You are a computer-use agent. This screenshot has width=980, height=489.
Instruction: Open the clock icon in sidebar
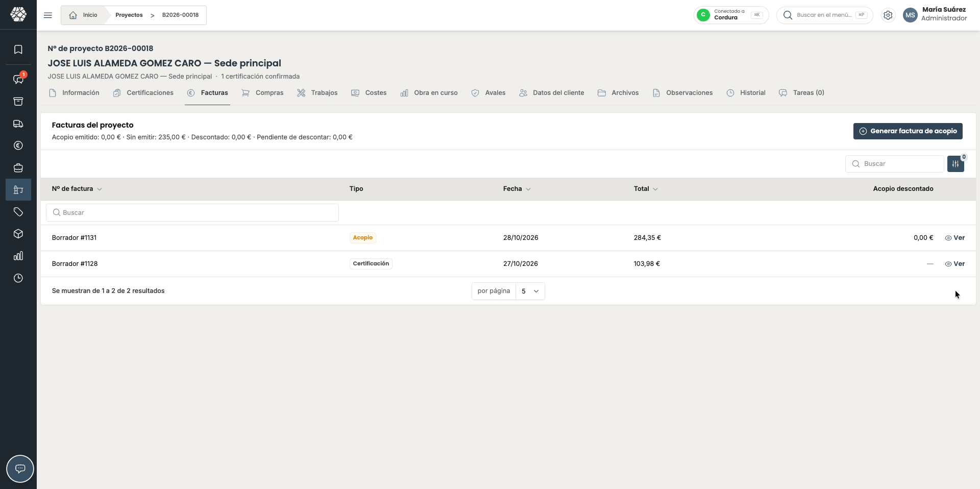[x=18, y=278]
